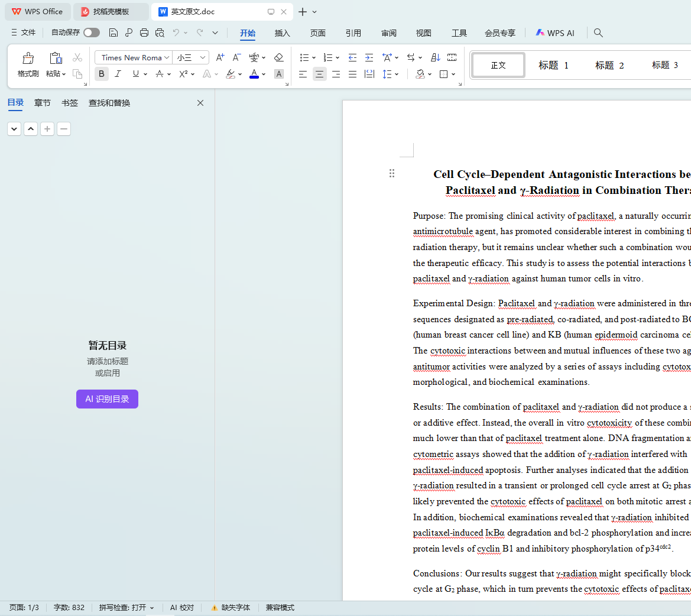
Task: Click the Save document icon
Action: (x=113, y=33)
